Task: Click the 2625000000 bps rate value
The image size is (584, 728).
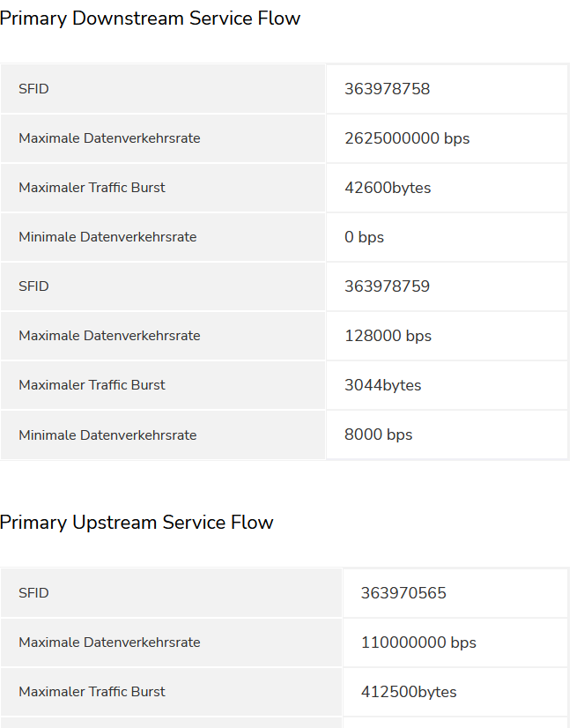Action: tap(407, 138)
